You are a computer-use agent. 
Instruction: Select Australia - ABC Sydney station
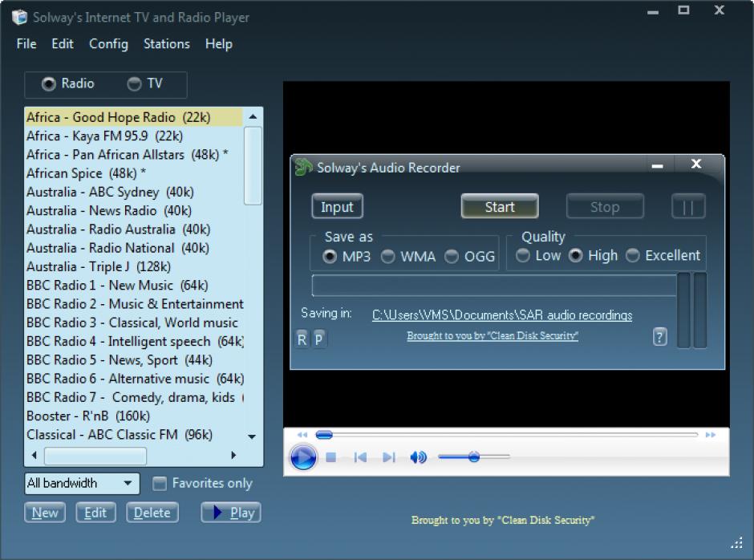[134, 192]
